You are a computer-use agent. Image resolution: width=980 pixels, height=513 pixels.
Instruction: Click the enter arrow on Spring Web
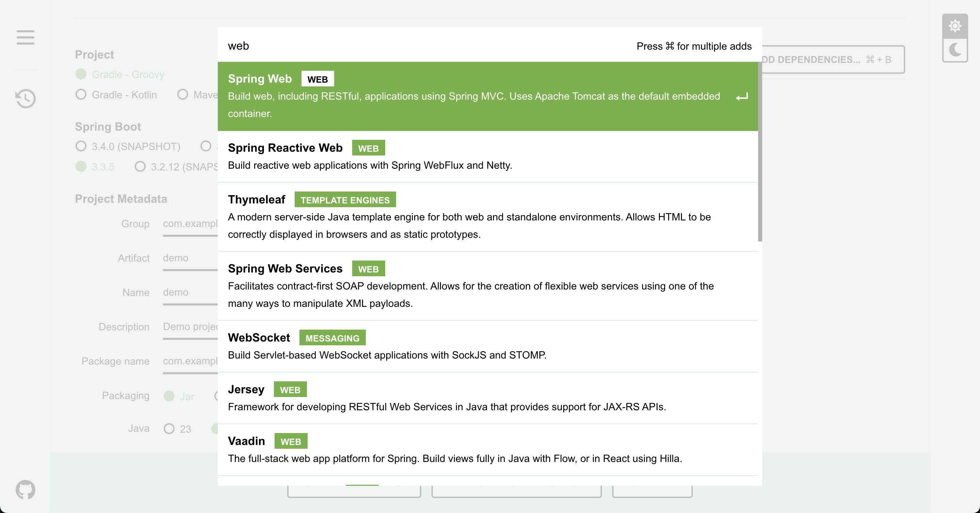click(741, 97)
